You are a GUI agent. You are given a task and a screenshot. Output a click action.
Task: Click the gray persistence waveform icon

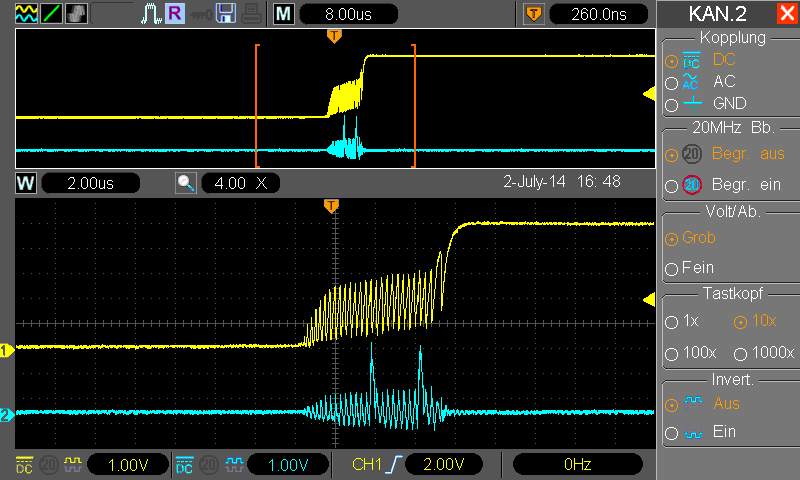point(77,14)
